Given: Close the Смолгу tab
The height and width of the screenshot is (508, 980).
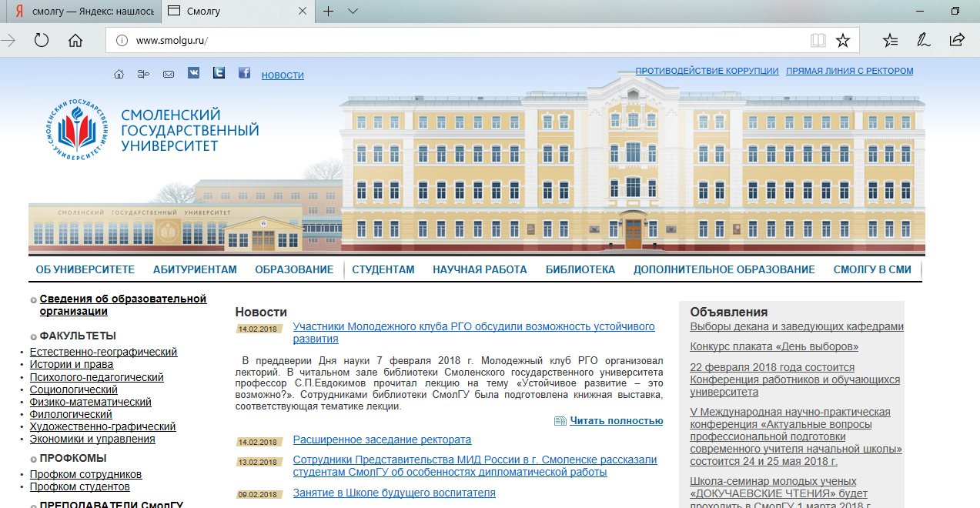Looking at the screenshot, I should pos(303,11).
